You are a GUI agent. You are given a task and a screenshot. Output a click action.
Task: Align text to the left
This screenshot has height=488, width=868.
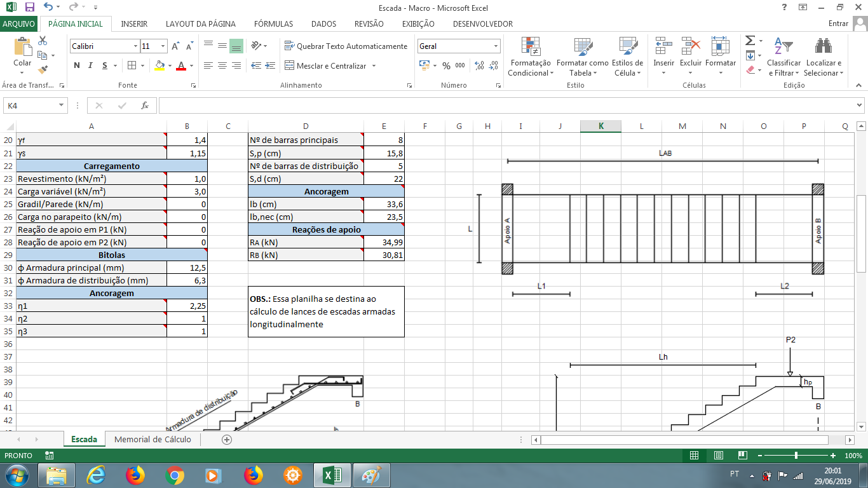click(x=208, y=65)
